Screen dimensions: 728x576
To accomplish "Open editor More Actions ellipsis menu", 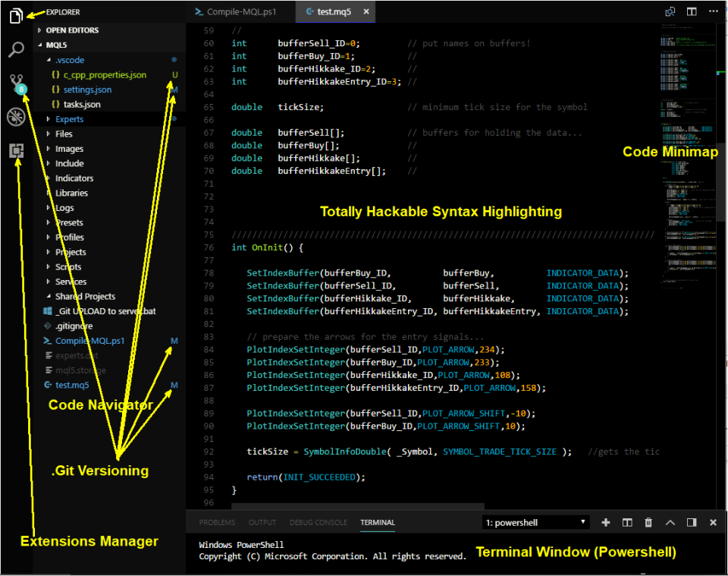I will tap(714, 11).
